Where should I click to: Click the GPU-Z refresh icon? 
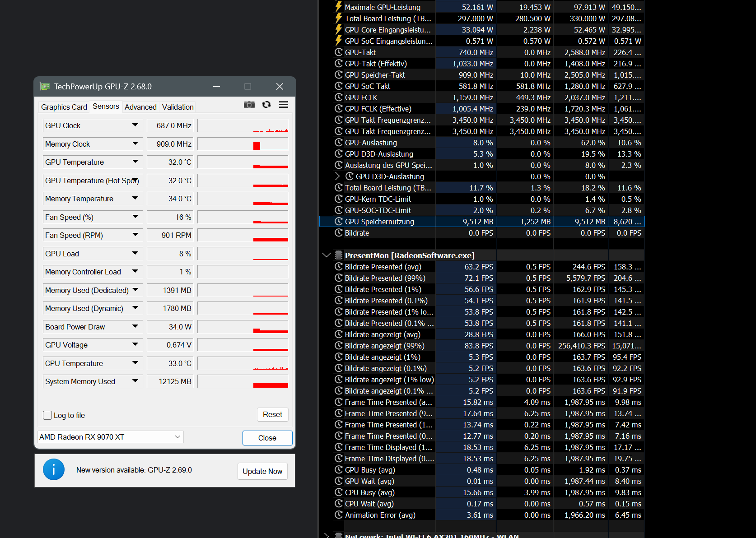[266, 105]
